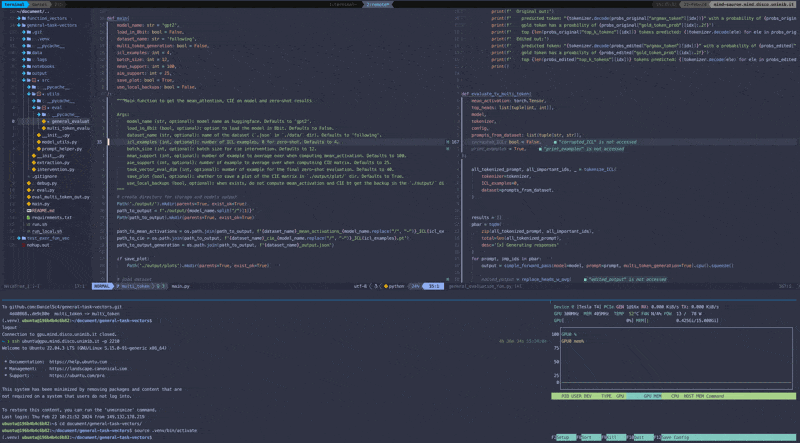The image size is (800, 443).
Task: Click Python icon beside eval_multi_token_out.py
Action: point(29,196)
